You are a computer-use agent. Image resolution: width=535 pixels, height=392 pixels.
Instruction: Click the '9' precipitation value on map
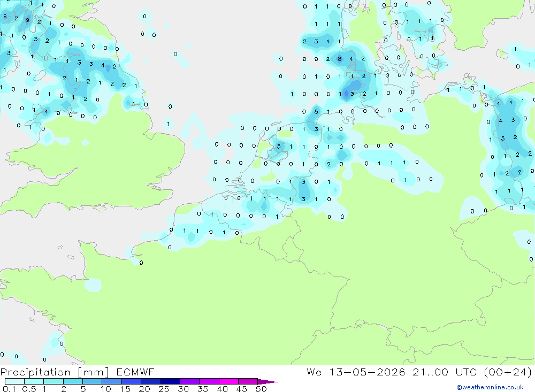[28, 20]
